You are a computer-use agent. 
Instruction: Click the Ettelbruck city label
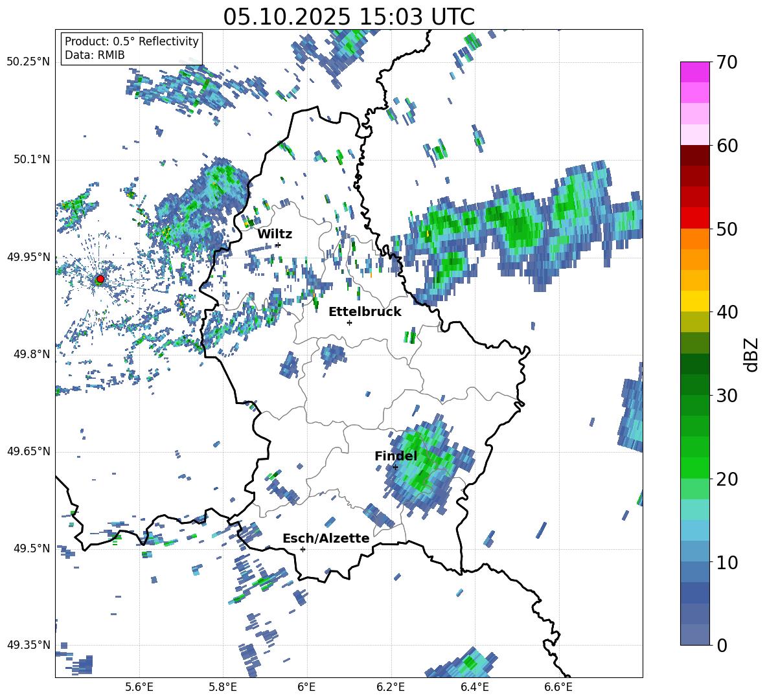pyautogui.click(x=365, y=312)
